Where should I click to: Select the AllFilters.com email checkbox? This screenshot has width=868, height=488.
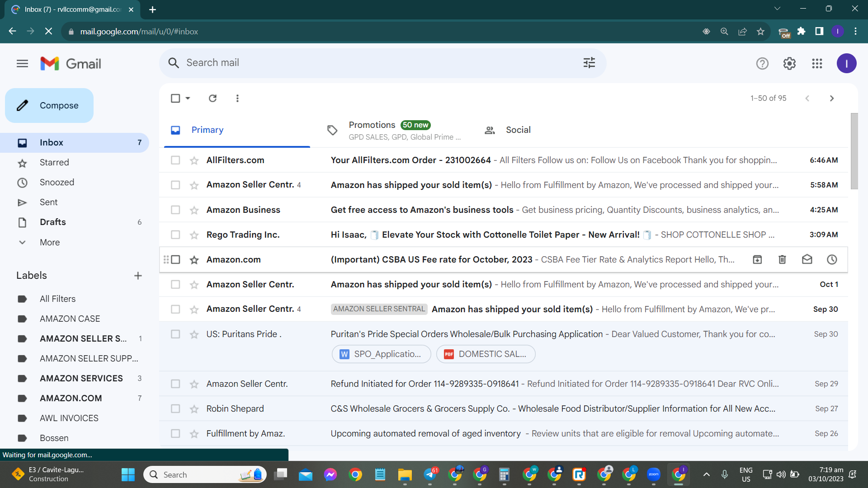pyautogui.click(x=175, y=160)
